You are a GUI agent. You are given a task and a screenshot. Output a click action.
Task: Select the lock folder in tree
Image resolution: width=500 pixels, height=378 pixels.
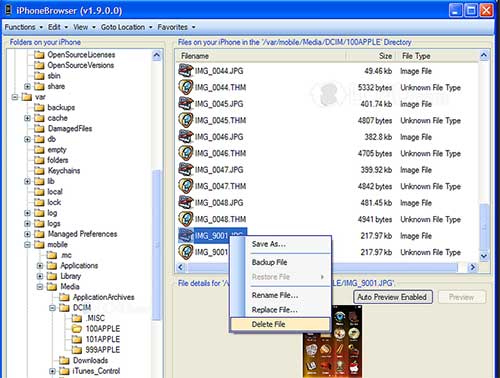pos(54,202)
